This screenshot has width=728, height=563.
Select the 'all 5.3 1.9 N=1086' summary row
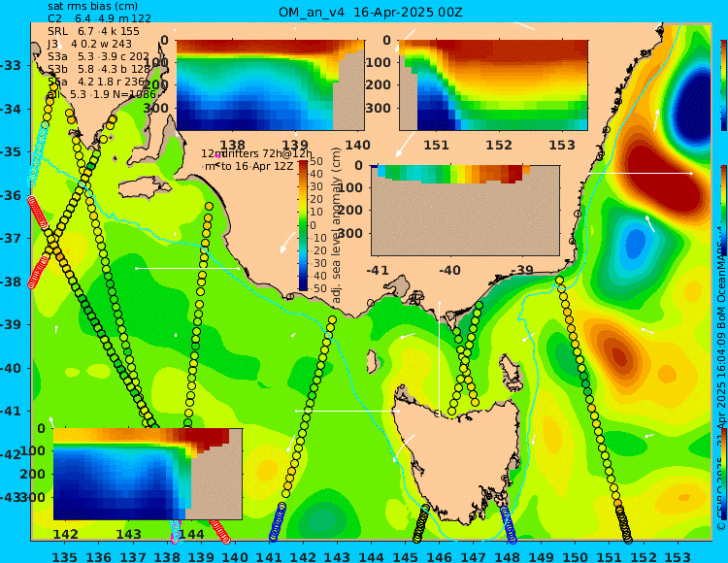(x=102, y=95)
